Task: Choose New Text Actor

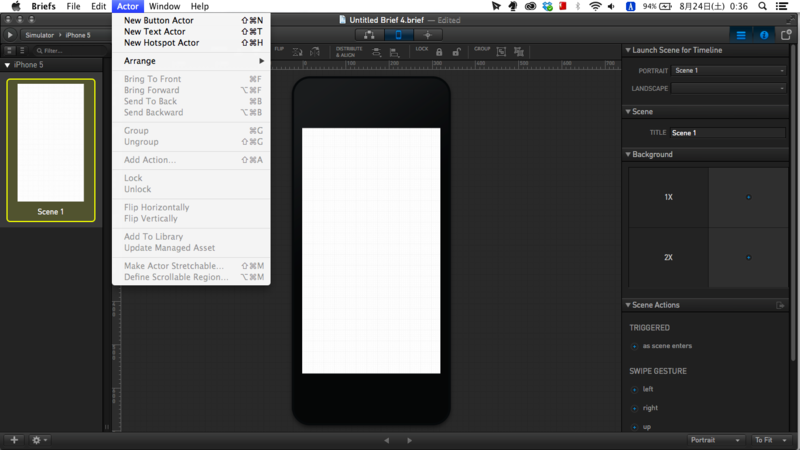Action: (x=191, y=32)
